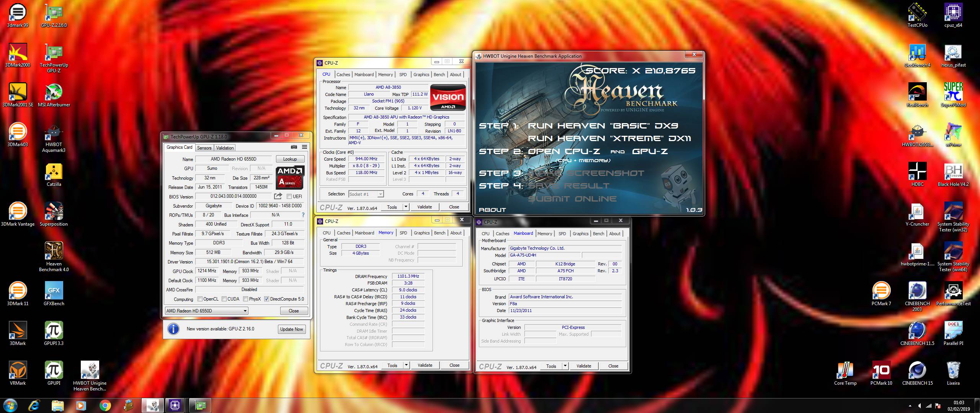Launch Y-Cruncher desktop icon
The height and width of the screenshot is (413, 980).
point(917,214)
